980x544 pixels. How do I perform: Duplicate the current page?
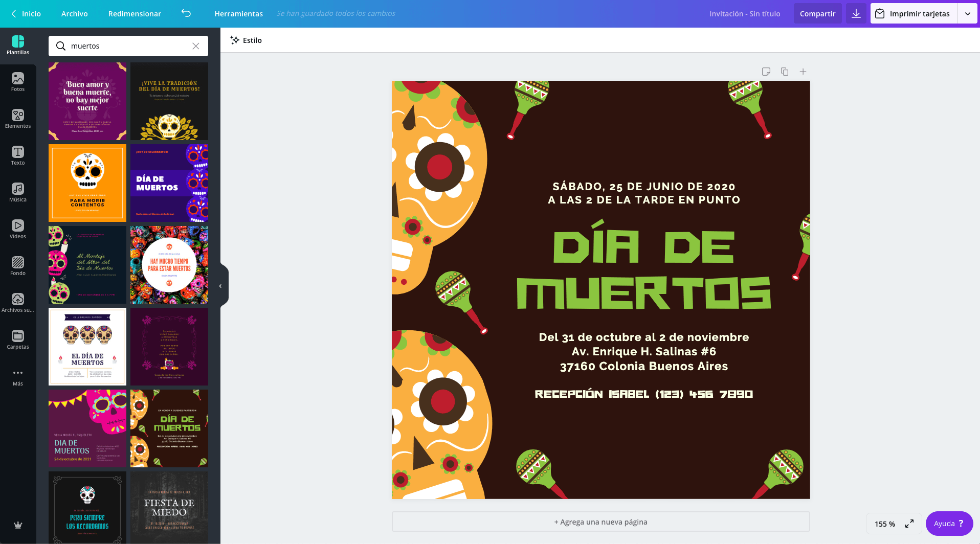coord(784,72)
